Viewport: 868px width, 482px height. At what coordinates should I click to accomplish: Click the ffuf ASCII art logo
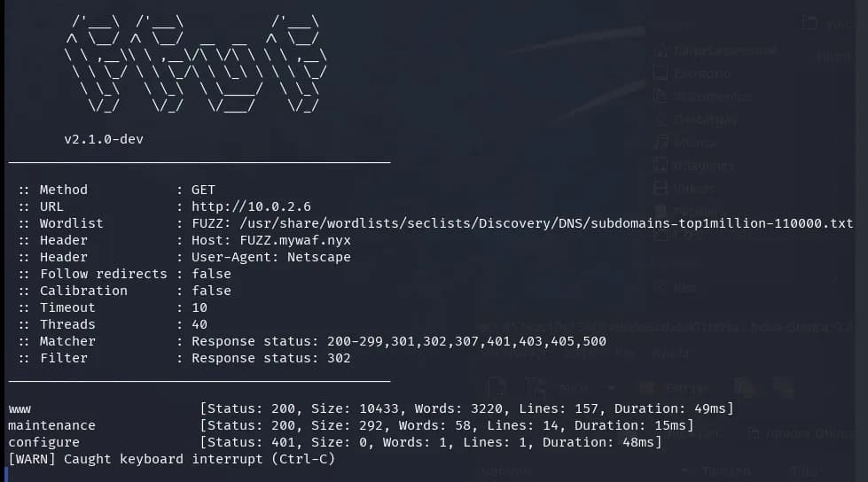point(196,64)
